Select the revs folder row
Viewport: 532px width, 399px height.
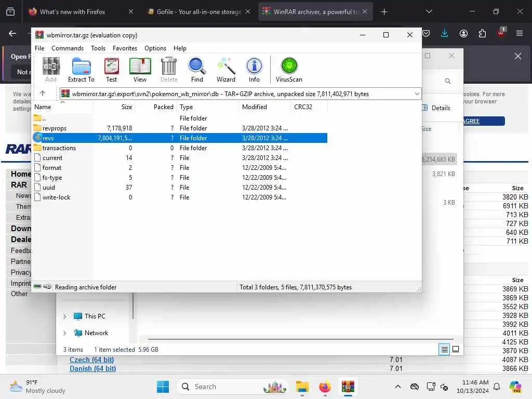click(180, 138)
